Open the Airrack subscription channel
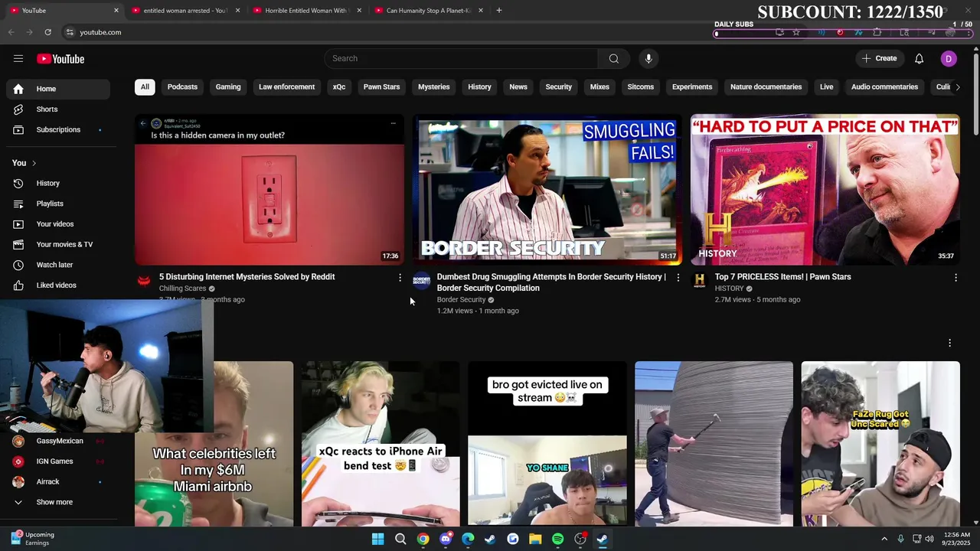The width and height of the screenshot is (980, 551). [58, 482]
